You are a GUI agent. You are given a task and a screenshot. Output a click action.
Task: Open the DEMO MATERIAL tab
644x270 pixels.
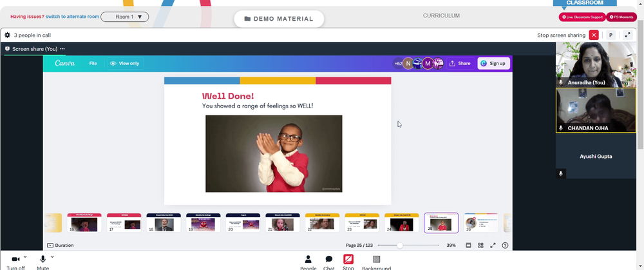[279, 19]
